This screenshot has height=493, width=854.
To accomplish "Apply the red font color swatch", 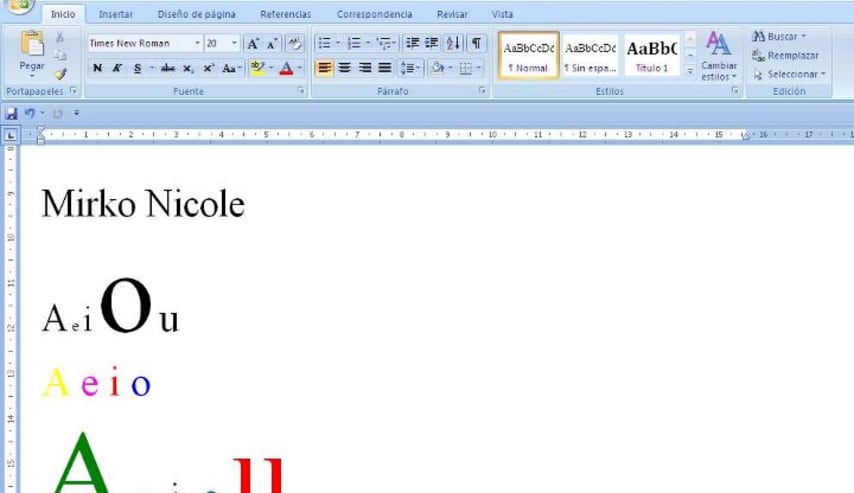I will click(286, 68).
